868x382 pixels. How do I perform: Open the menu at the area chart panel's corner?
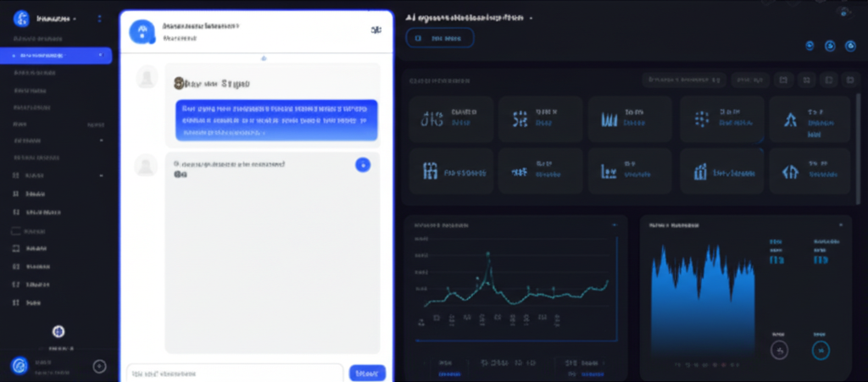click(841, 225)
